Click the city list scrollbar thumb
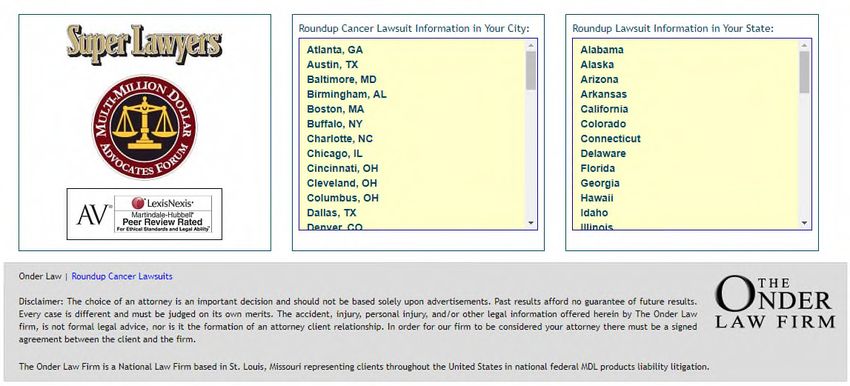The width and height of the screenshot is (850, 386). coord(531,70)
